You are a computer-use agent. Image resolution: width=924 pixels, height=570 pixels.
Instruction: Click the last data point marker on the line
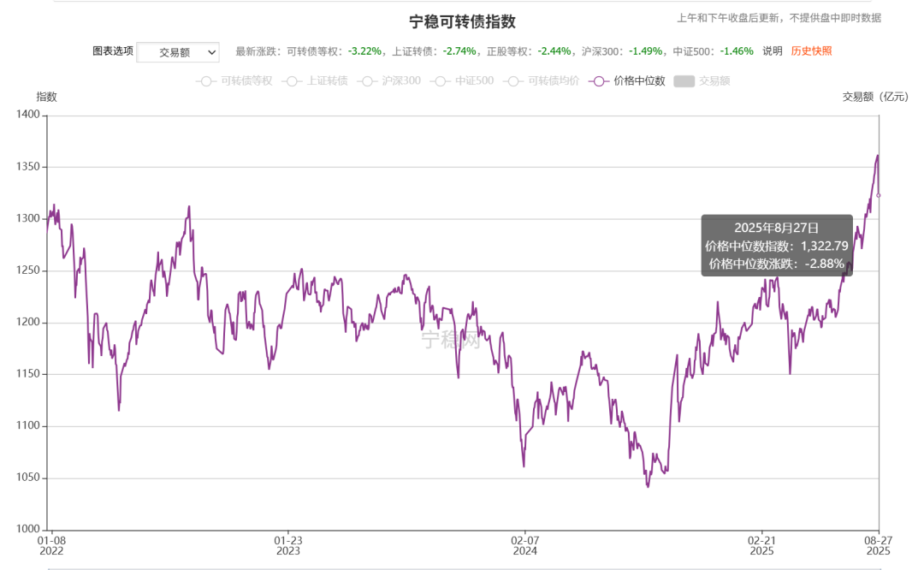click(x=879, y=195)
